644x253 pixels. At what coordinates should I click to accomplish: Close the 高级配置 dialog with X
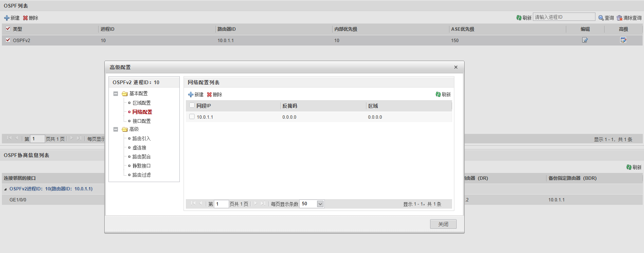pyautogui.click(x=456, y=67)
